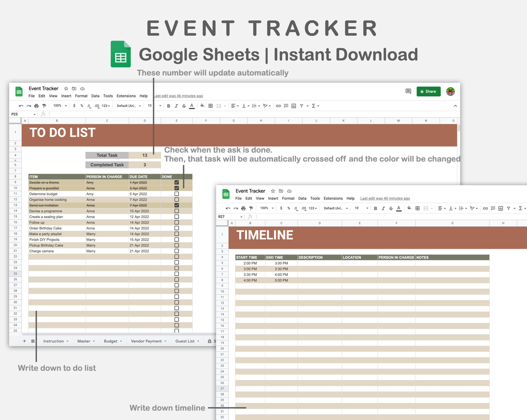The width and height of the screenshot is (527, 420).
Task: Check the DONE box for Create a seating plan
Action: (x=177, y=217)
